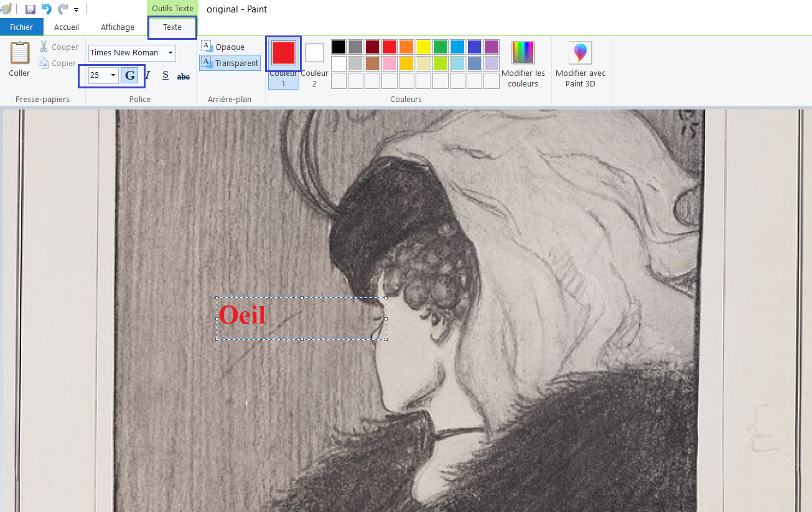Click the Redo arrow in the title bar
This screenshot has height=512, width=812.
[63, 9]
